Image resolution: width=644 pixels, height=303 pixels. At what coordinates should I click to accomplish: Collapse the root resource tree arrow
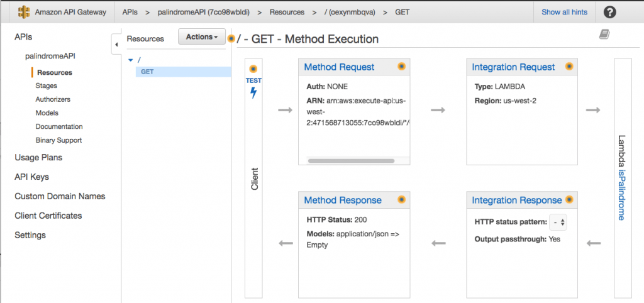(x=130, y=60)
